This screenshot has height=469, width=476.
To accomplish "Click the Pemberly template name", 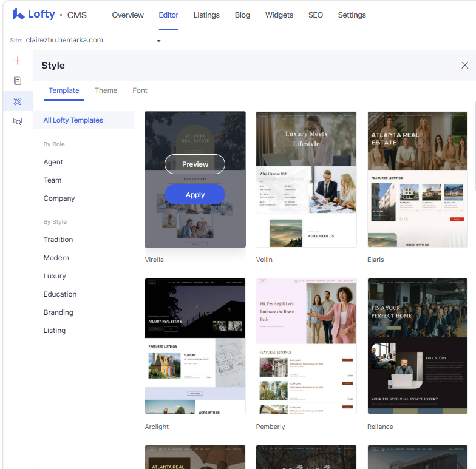I will tap(271, 427).
